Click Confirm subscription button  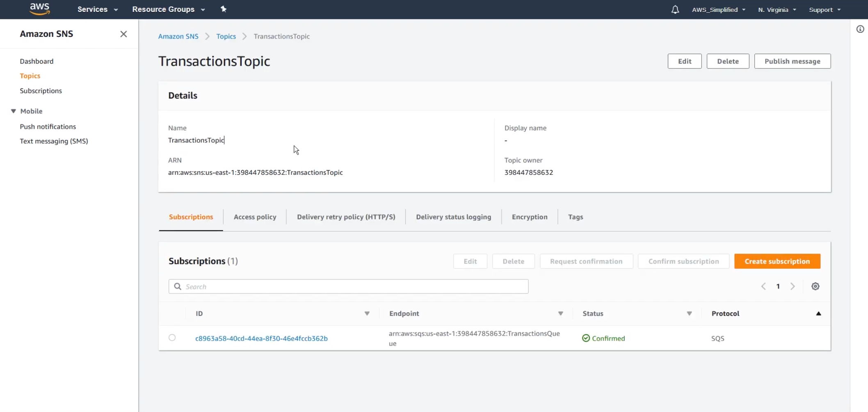tap(683, 261)
